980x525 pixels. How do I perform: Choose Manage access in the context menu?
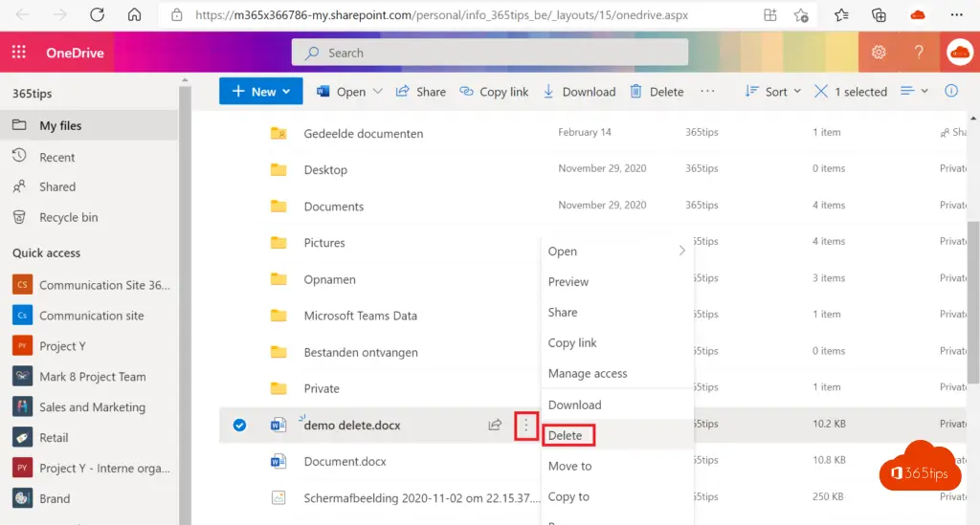pos(616,373)
